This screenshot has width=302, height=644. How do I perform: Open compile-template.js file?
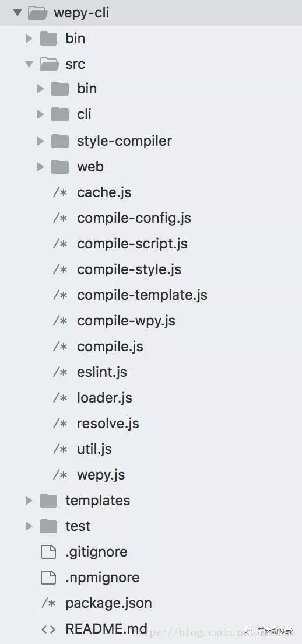[x=142, y=295]
